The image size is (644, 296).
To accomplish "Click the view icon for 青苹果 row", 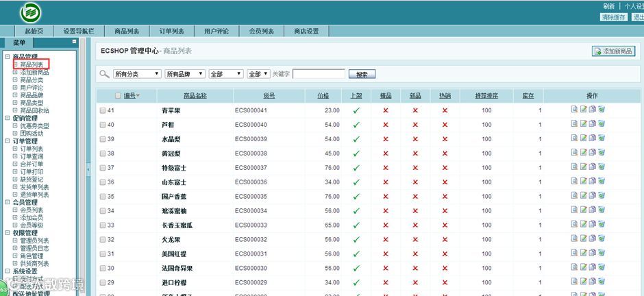I will pyautogui.click(x=574, y=109).
